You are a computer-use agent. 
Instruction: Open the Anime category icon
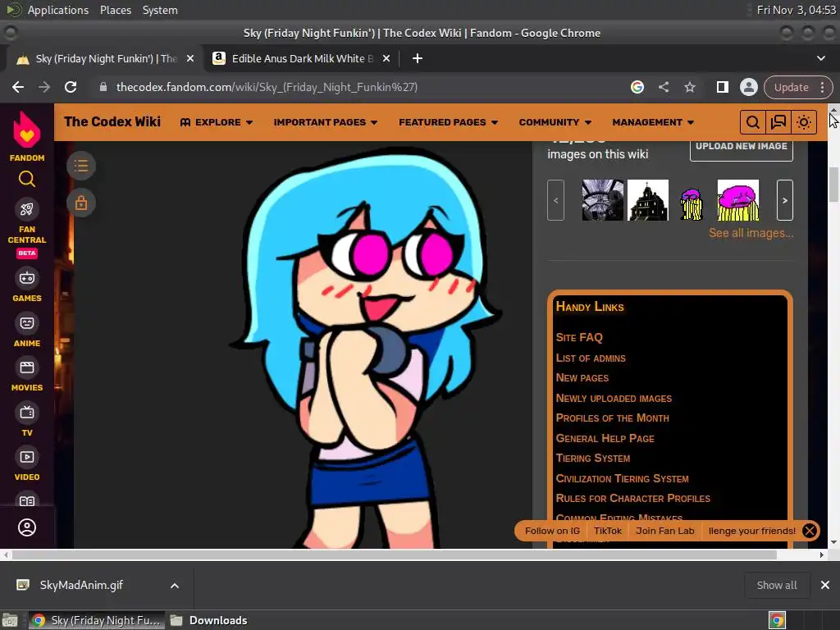(x=27, y=323)
